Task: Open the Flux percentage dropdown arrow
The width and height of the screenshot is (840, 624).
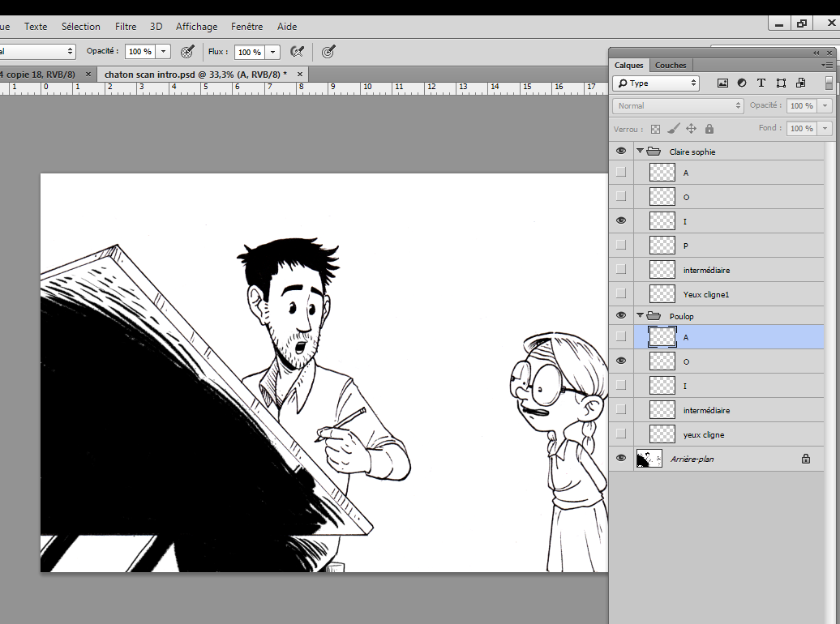Action: point(273,51)
